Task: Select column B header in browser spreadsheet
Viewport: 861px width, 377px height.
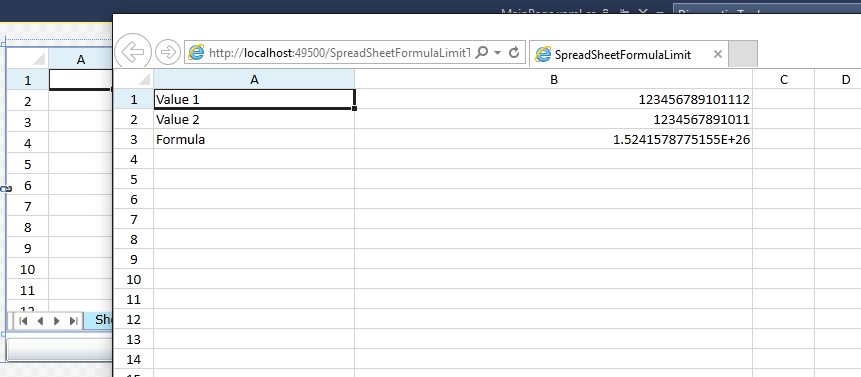Action: pos(554,79)
